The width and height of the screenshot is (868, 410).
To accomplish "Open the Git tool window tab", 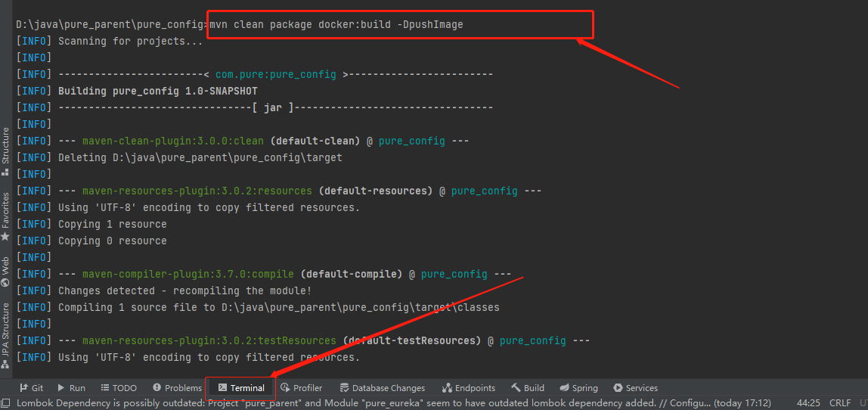I will tap(32, 388).
